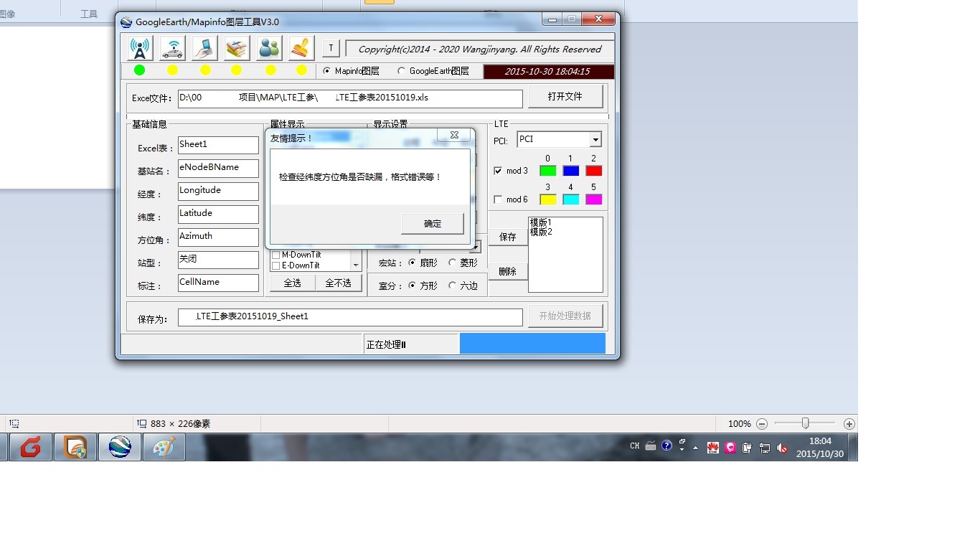The image size is (980, 551).
Task: Check the M-DownTilt attribute checkbox
Action: point(275,255)
